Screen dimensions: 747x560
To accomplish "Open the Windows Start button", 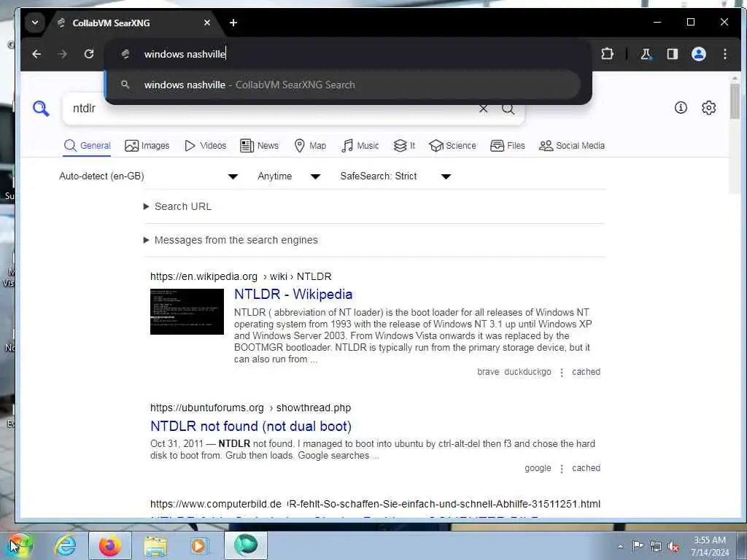I will (19, 545).
